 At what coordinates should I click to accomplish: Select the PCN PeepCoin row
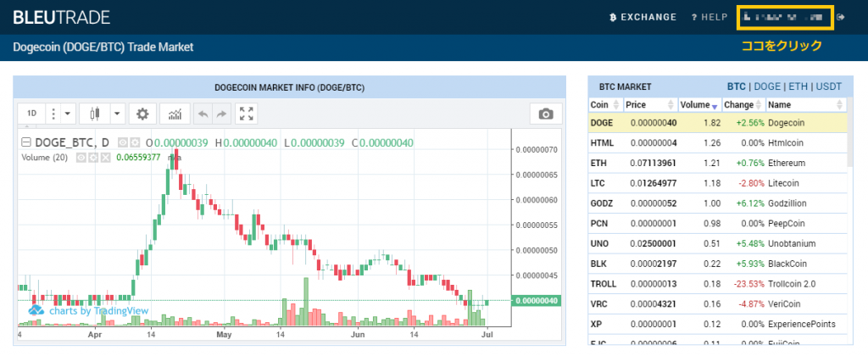pyautogui.click(x=717, y=224)
